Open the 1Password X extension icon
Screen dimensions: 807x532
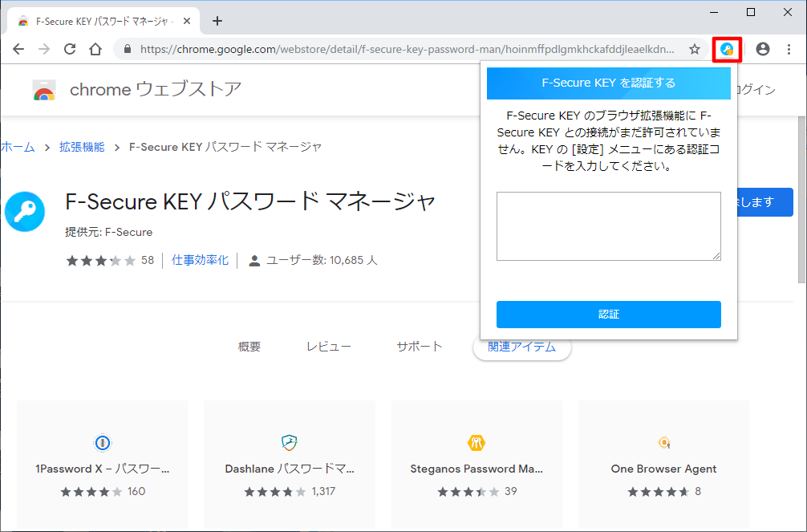point(102,442)
